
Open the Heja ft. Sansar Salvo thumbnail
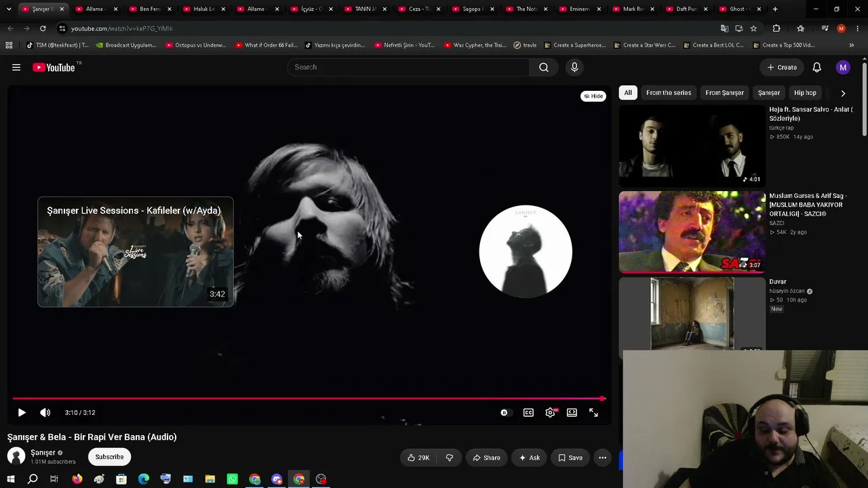coord(692,146)
